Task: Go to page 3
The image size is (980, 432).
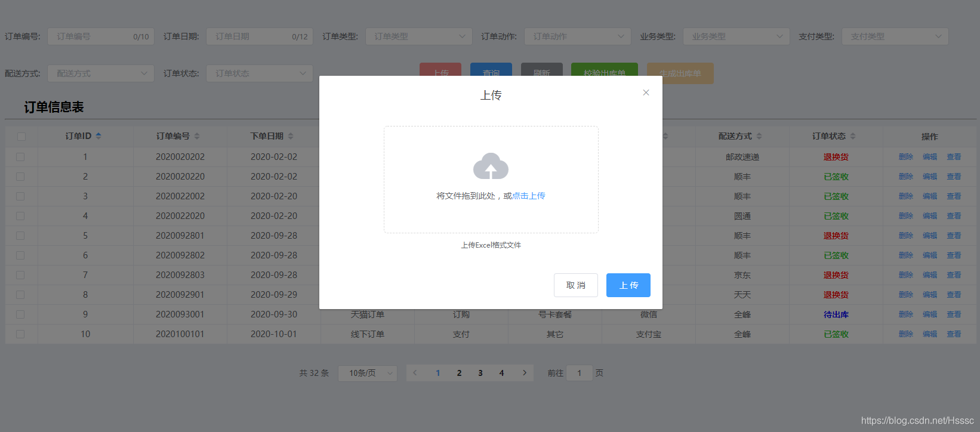Action: point(480,373)
